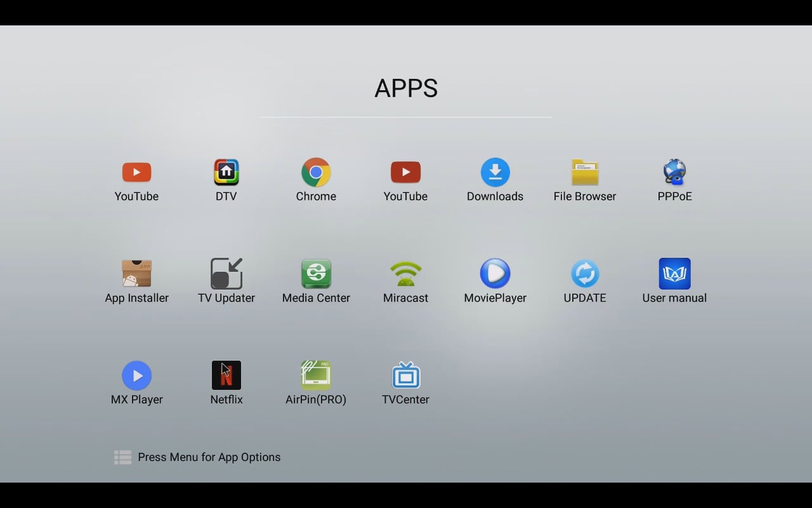Launch the File Browser folder icon
812x508 pixels.
point(585,172)
